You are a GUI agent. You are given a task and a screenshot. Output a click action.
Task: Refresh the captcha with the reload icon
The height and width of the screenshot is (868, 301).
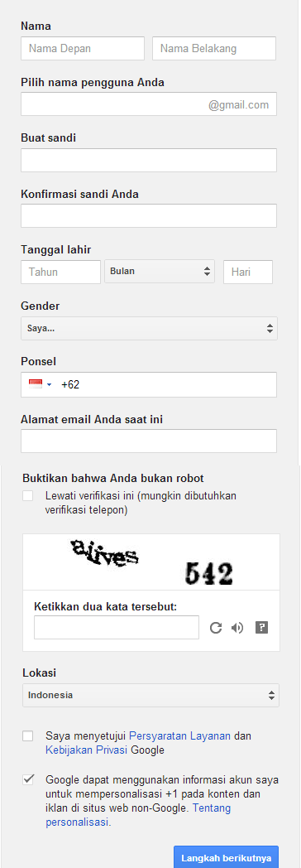pos(216,628)
